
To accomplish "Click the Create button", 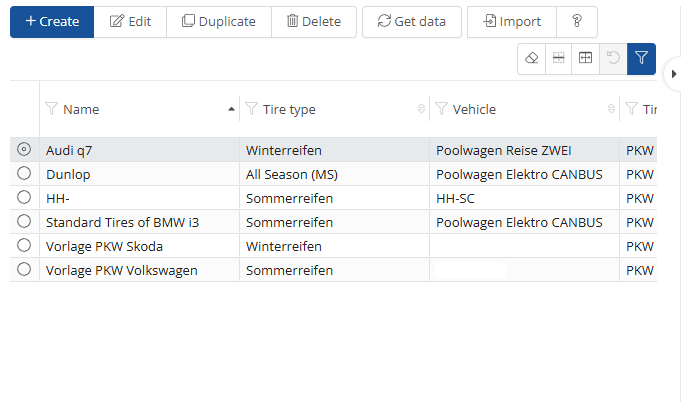I will [52, 21].
